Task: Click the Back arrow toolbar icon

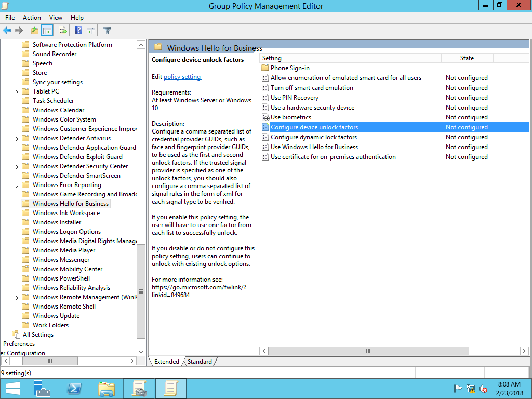Action: [x=7, y=31]
